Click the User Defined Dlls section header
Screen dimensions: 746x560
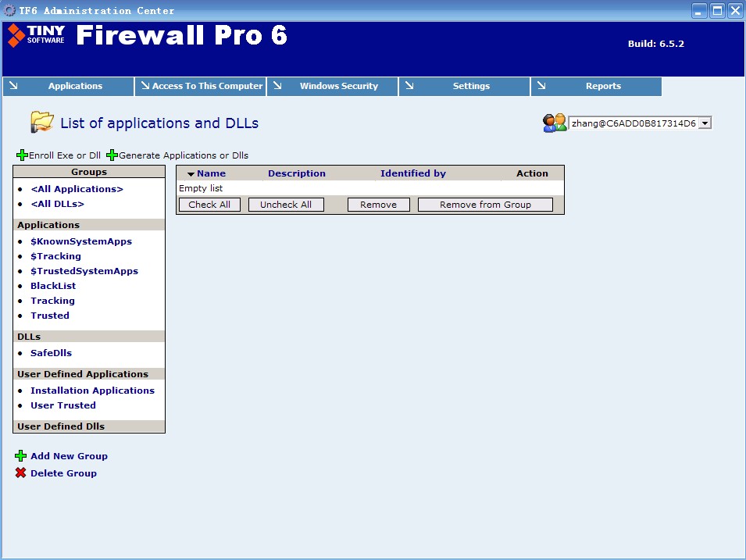click(x=89, y=426)
